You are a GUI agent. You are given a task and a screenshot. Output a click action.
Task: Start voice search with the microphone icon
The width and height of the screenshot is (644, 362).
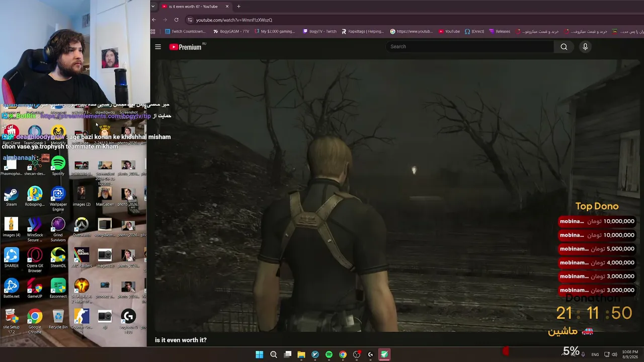[x=585, y=47]
